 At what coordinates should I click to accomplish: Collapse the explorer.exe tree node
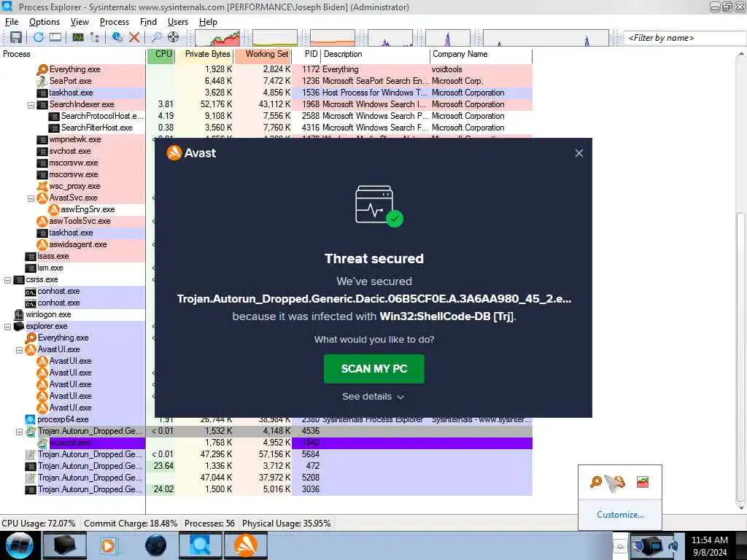[x=7, y=327]
